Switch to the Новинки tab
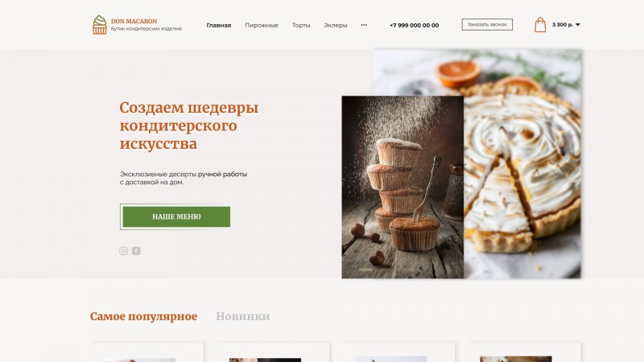Image resolution: width=644 pixels, height=362 pixels. tap(243, 316)
